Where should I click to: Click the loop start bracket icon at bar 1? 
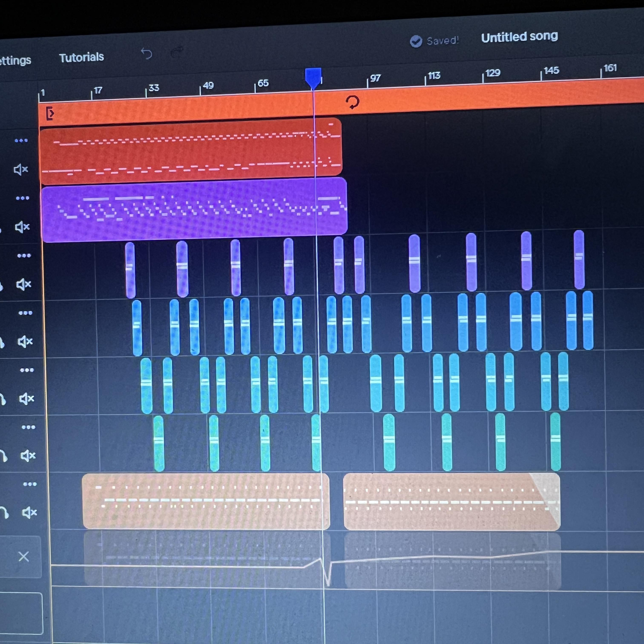tap(50, 113)
